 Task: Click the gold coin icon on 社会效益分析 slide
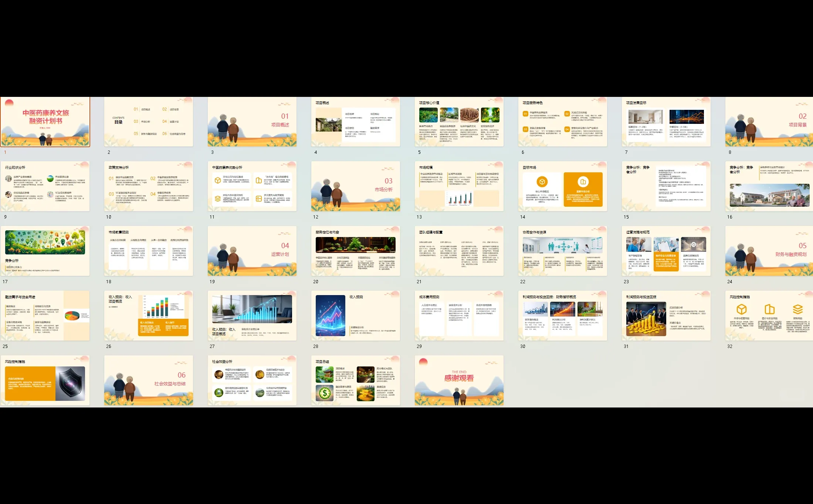tap(260, 375)
